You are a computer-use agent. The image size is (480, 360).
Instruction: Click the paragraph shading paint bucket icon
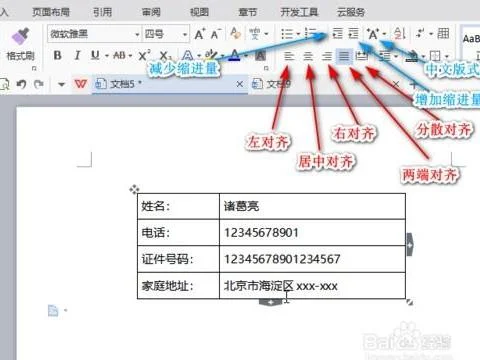[x=412, y=56]
